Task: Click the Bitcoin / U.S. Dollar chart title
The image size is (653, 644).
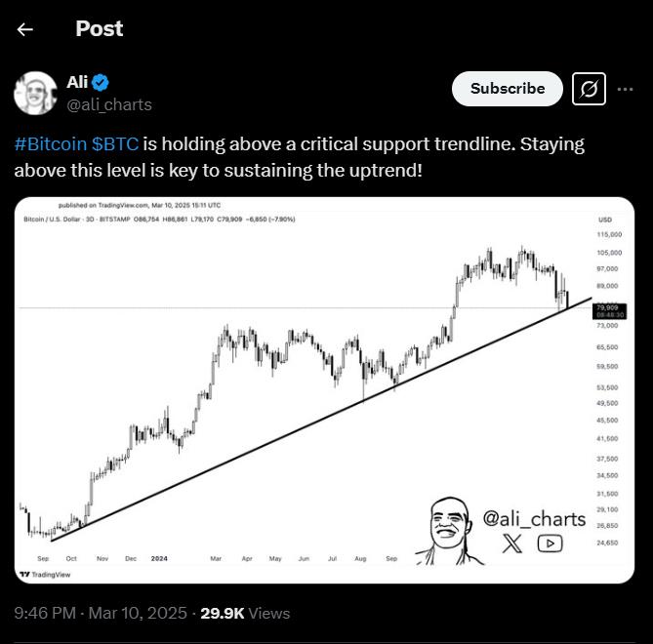Action: click(x=57, y=220)
